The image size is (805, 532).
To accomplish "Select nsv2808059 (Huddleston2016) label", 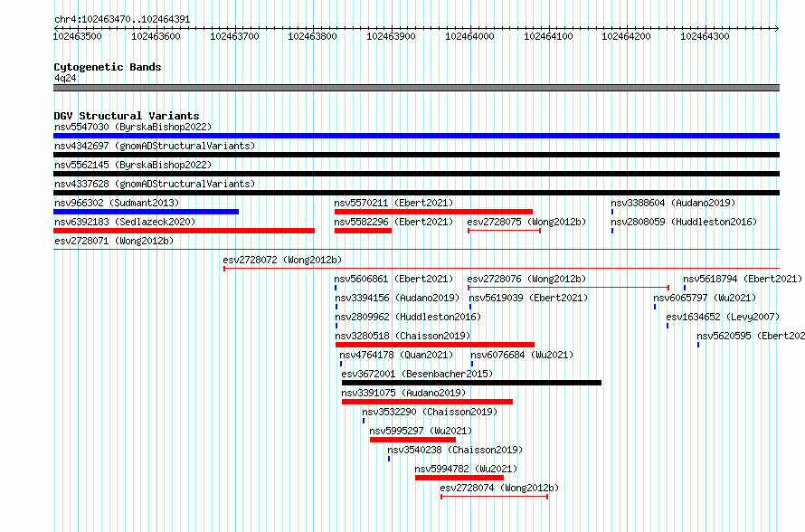I will [x=684, y=222].
